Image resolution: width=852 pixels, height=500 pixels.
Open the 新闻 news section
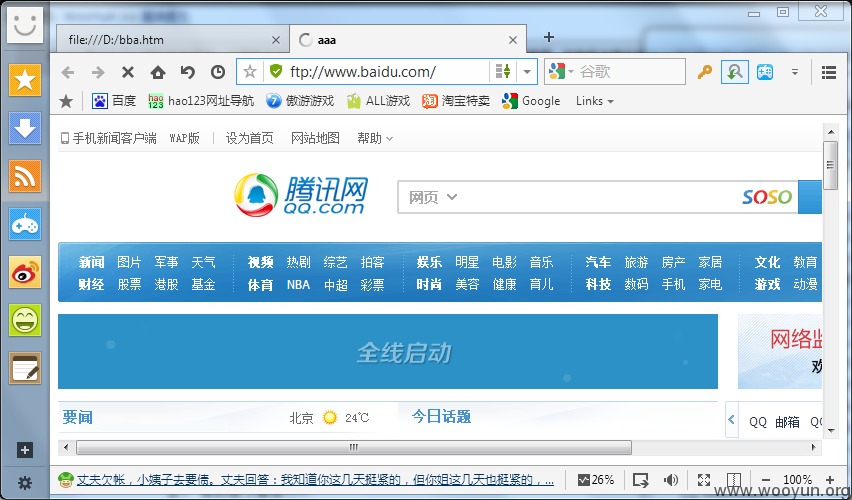pos(91,262)
